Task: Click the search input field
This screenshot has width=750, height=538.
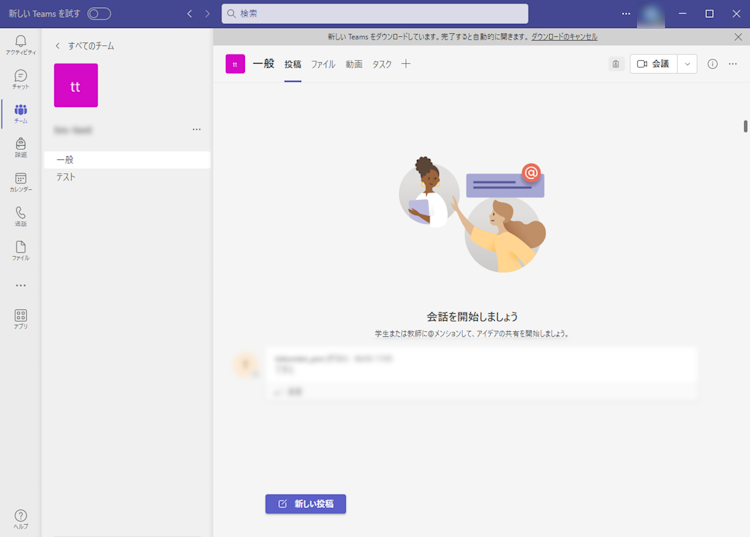Action: [x=375, y=14]
